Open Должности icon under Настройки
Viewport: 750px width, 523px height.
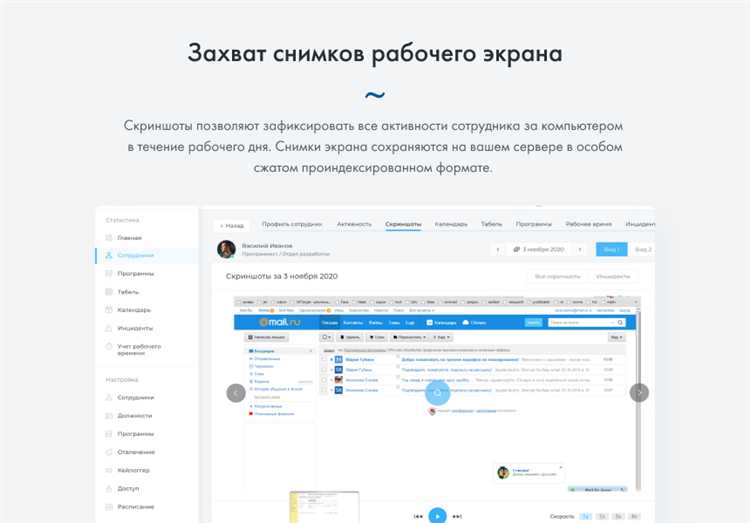[x=109, y=416]
